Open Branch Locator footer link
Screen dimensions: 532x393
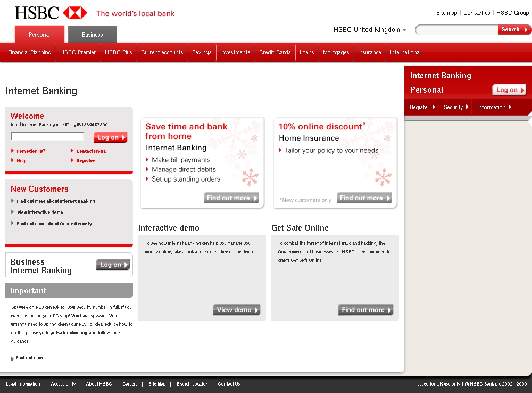192,384
